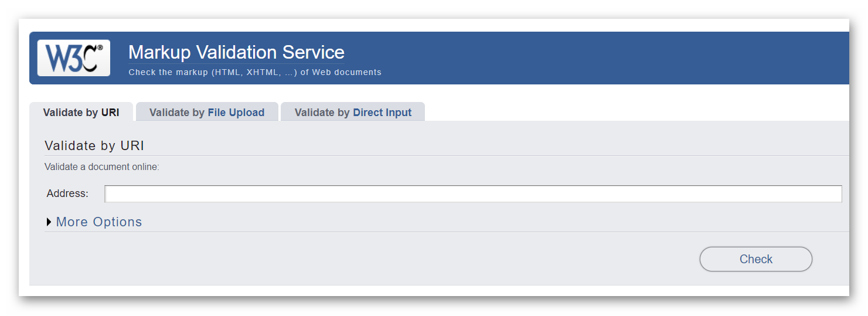Click the Validate by URI section heading
868x316 pixels.
pos(94,146)
